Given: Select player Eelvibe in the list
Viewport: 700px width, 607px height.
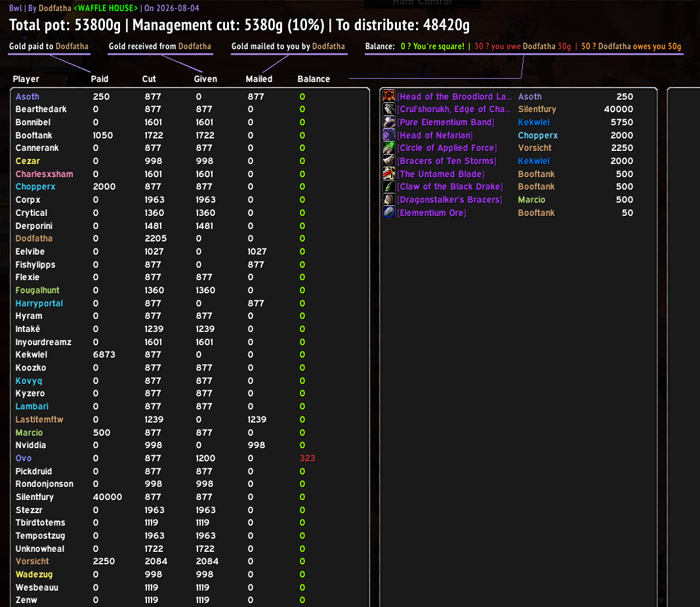Looking at the screenshot, I should coord(30,251).
